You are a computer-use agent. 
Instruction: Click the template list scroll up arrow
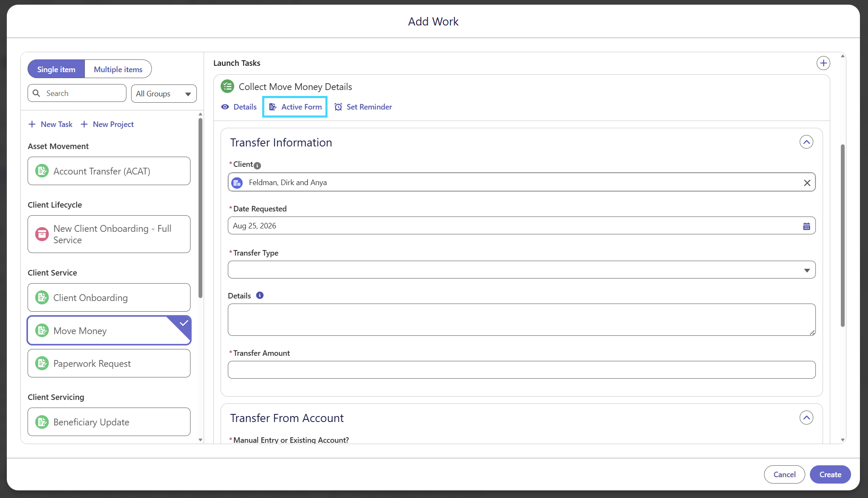(x=200, y=115)
